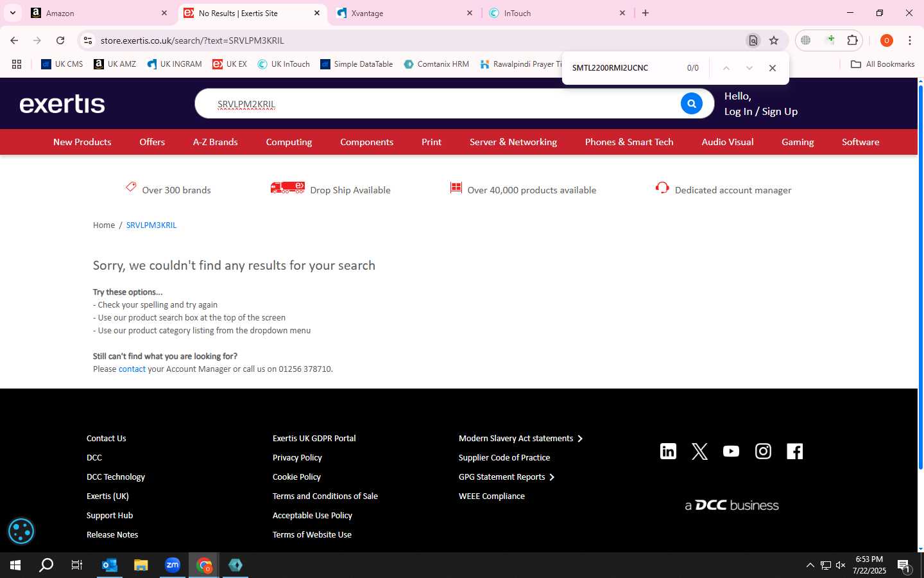Expand Modern Slavery Act statements

pos(520,439)
